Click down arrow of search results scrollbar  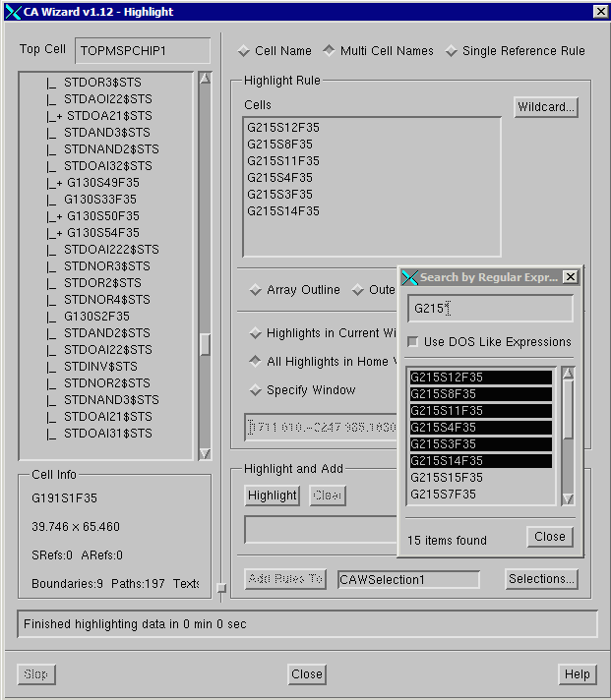[568, 499]
